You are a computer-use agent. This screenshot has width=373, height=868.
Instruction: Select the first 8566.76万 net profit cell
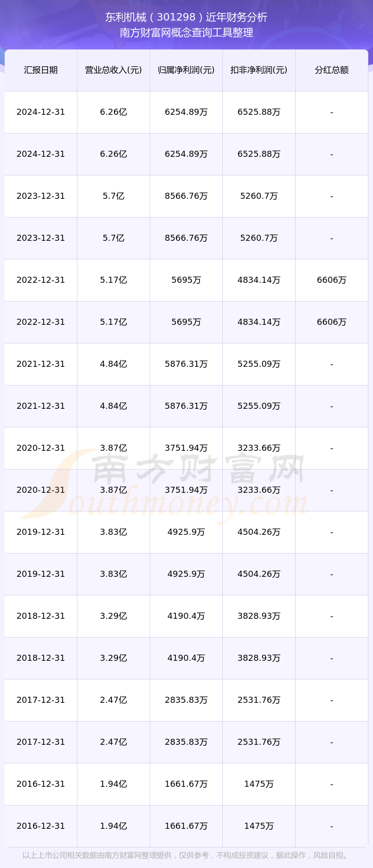(186, 196)
